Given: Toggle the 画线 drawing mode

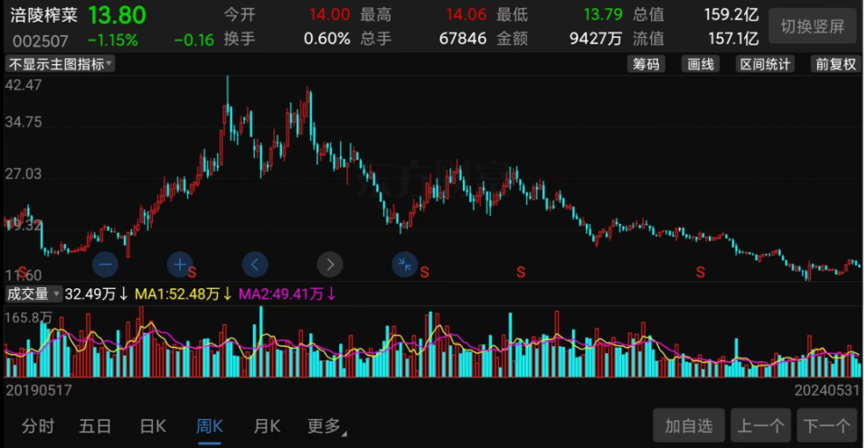Looking at the screenshot, I should (701, 64).
